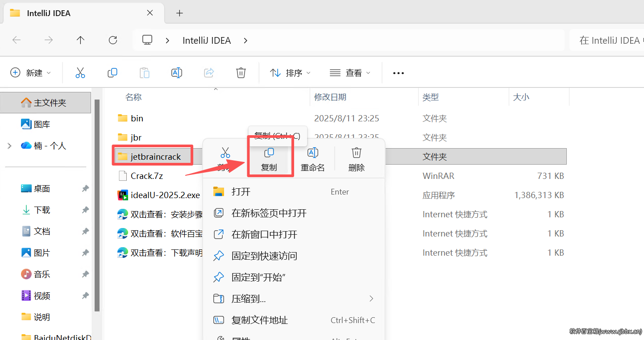Click the 731 KB size value
Viewport: 644px width, 340px height.
point(551,176)
